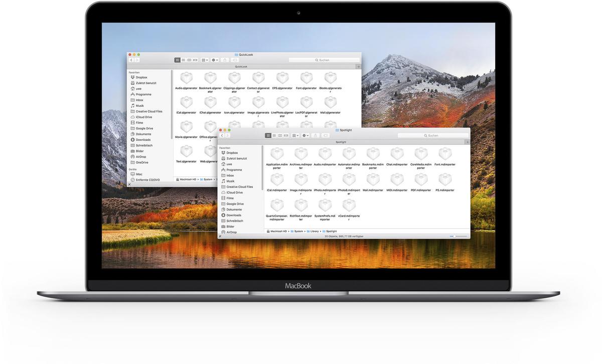
Task: Select iBooks.qlgenerator file icon
Action: click(x=331, y=78)
